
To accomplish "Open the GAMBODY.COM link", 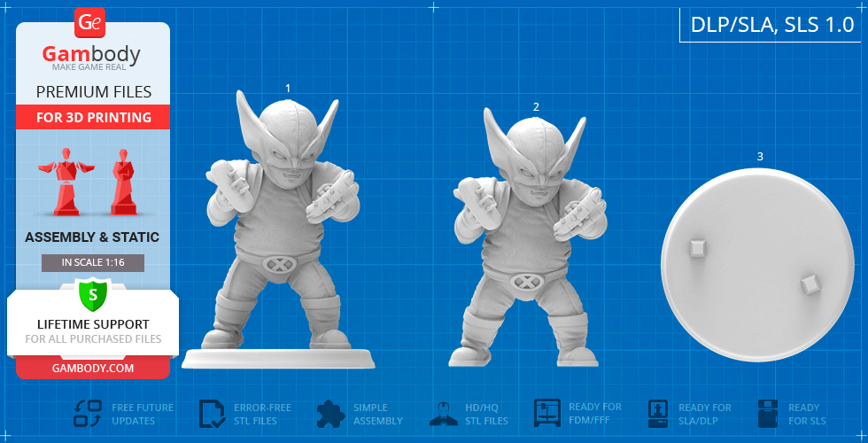I will pyautogui.click(x=93, y=369).
